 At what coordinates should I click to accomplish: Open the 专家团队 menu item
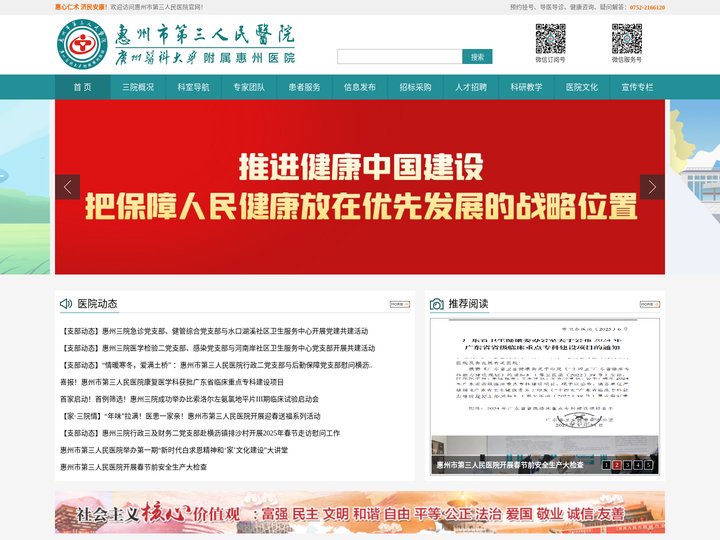249,87
